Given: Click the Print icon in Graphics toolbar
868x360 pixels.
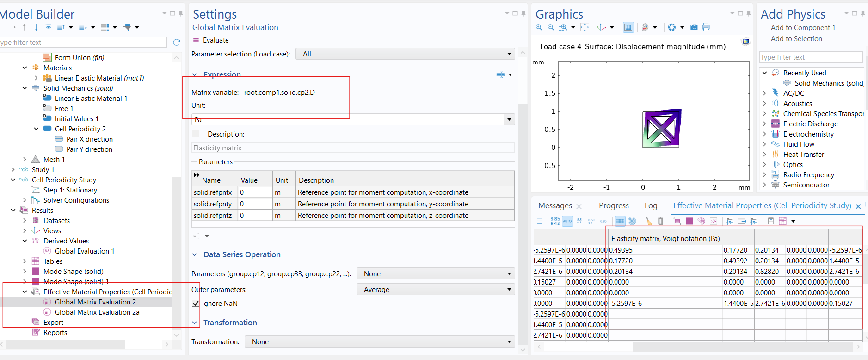Looking at the screenshot, I should (x=706, y=27).
